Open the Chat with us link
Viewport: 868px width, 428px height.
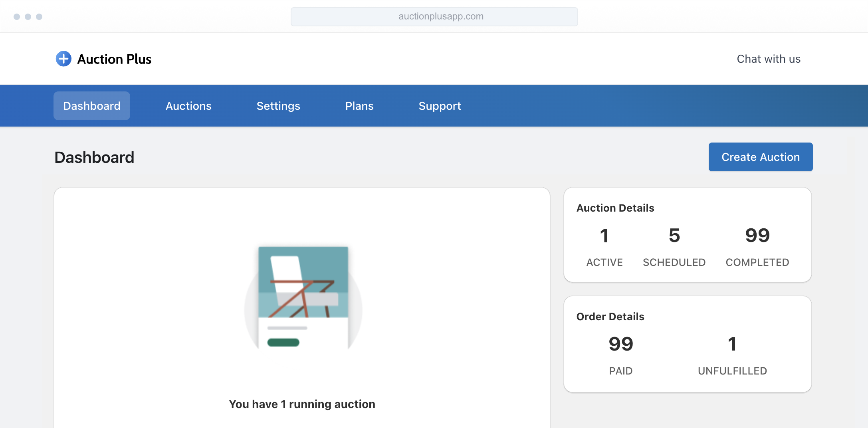coord(768,59)
